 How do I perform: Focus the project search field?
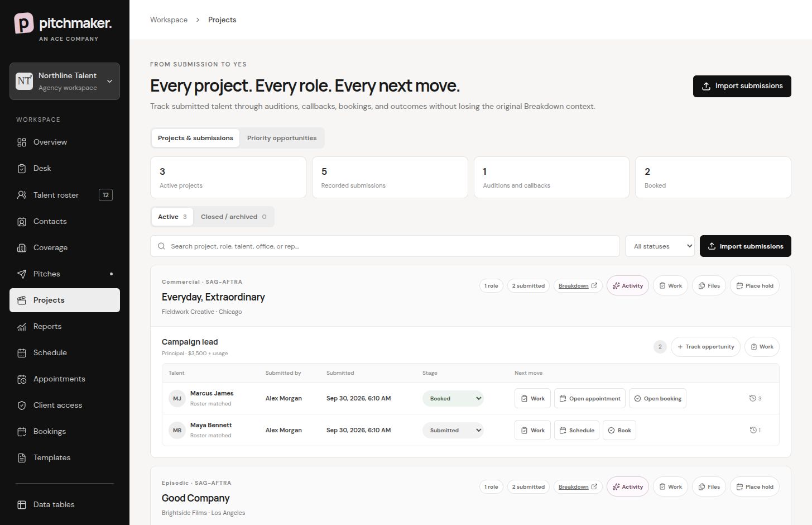click(x=385, y=246)
